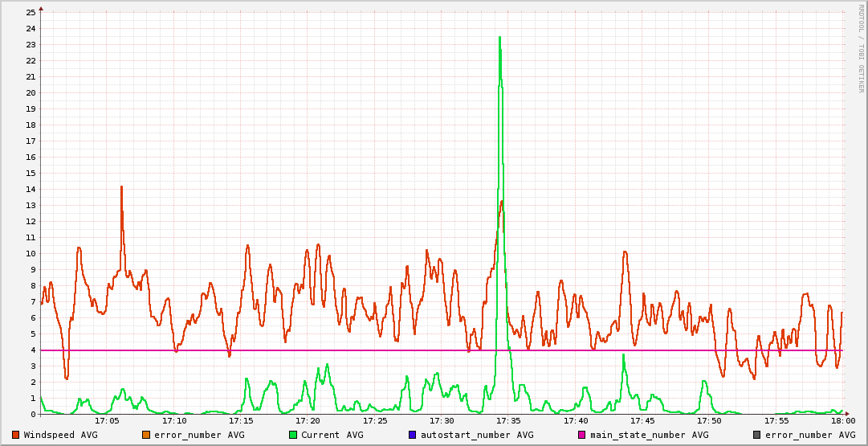Click the blue autostart_number AVG legend swatch
This screenshot has height=446, width=868.
click(x=412, y=435)
